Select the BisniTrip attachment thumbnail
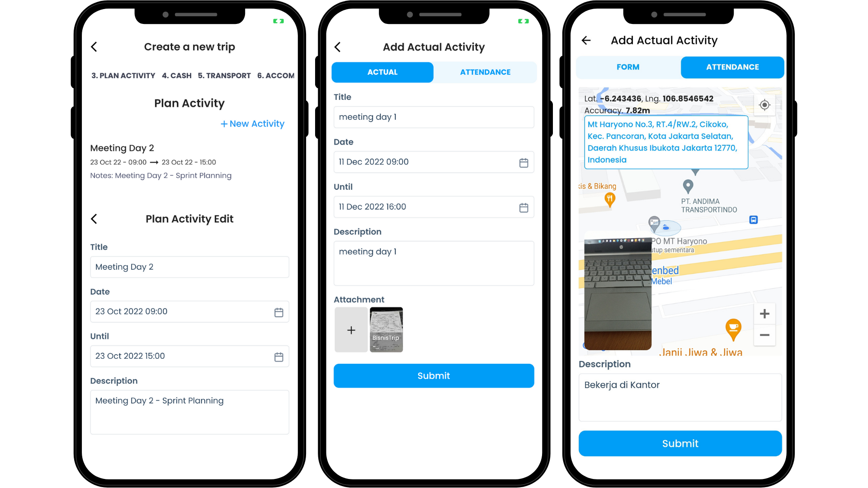The height and width of the screenshot is (488, 868). click(387, 329)
